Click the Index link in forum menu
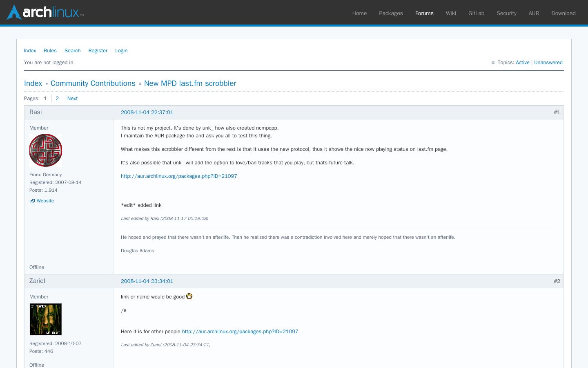588x368 pixels. (30, 51)
